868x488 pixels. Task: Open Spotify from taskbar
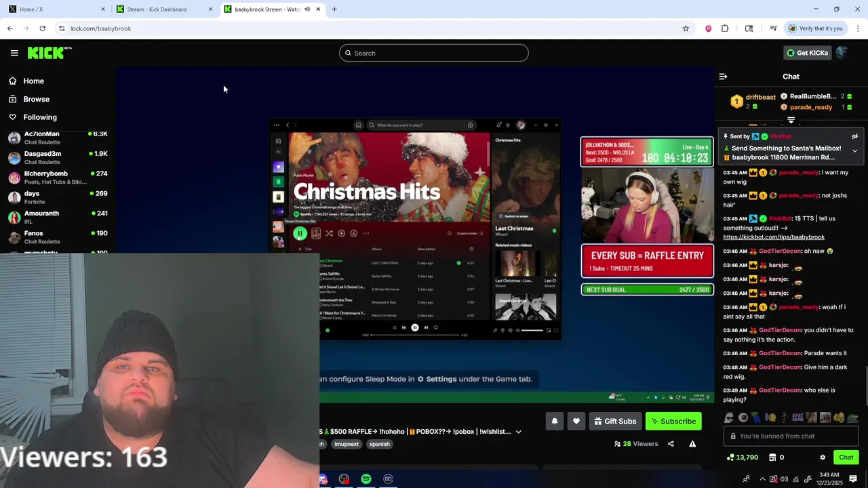(x=366, y=479)
